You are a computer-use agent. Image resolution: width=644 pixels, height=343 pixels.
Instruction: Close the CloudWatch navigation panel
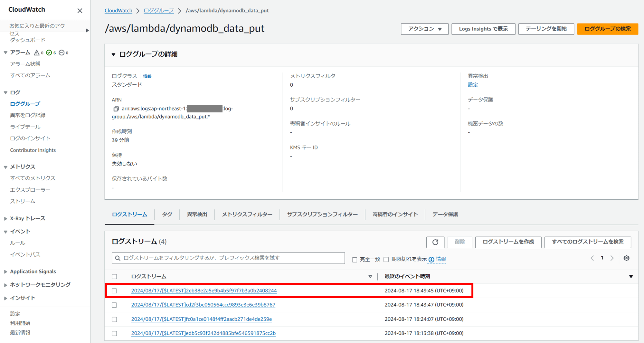click(80, 11)
